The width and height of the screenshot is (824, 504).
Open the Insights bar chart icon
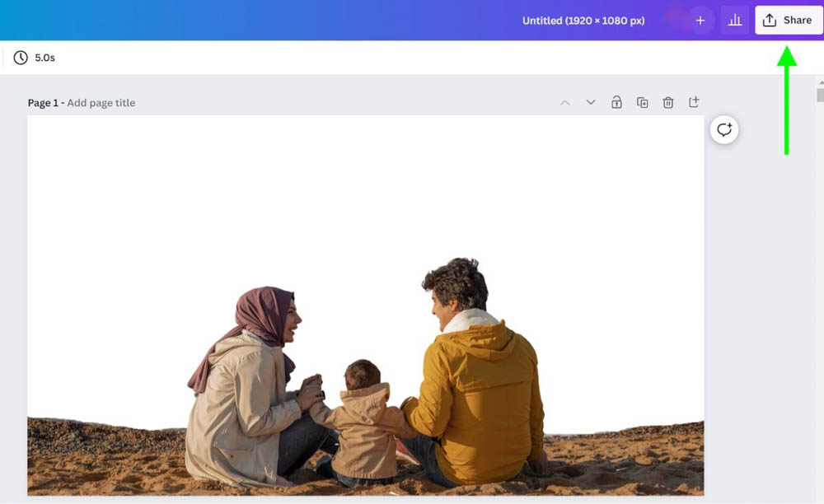[735, 21]
